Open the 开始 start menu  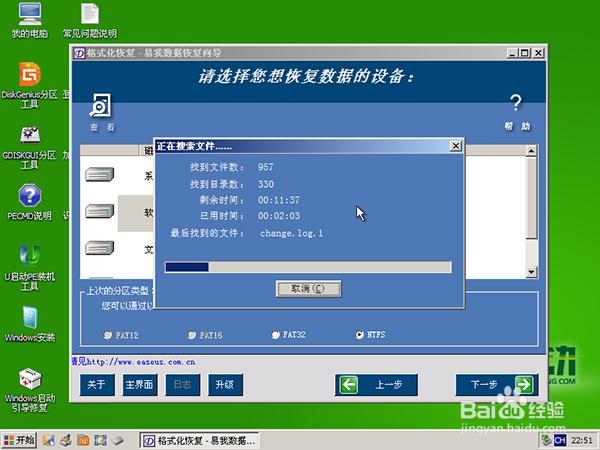[19, 440]
